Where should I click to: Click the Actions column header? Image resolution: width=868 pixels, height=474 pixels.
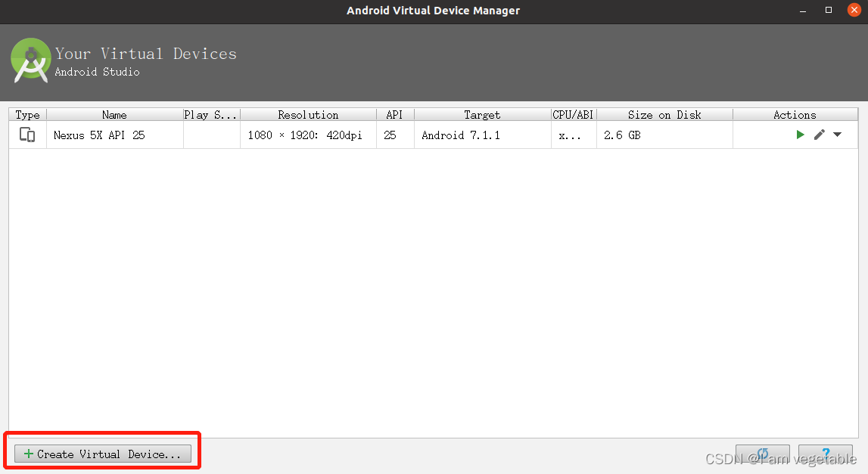click(x=795, y=114)
